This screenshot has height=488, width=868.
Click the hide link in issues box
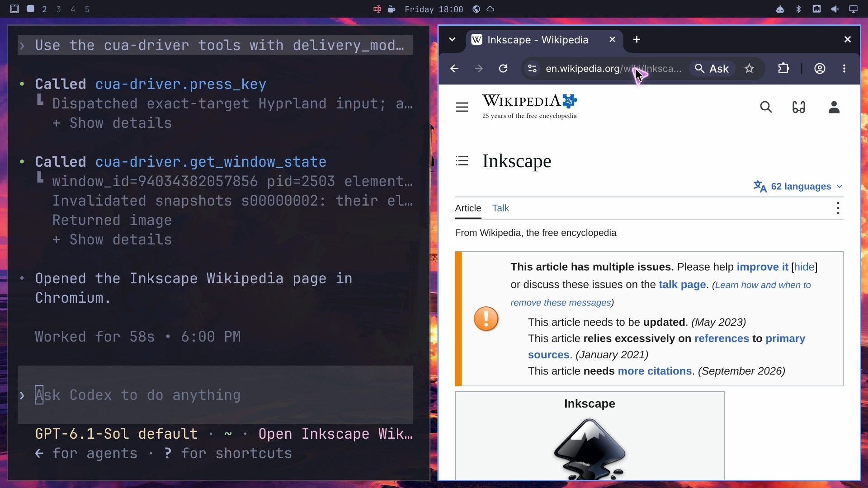pos(804,267)
